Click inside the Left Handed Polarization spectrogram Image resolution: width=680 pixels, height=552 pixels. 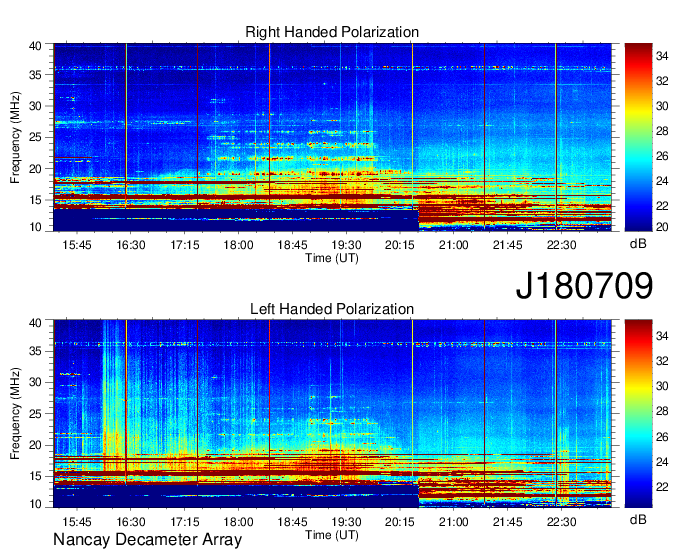click(332, 414)
